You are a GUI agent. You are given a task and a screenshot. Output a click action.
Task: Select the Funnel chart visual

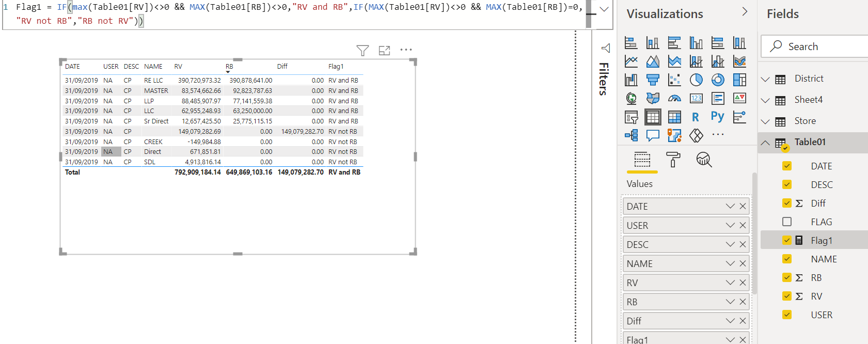pos(653,80)
